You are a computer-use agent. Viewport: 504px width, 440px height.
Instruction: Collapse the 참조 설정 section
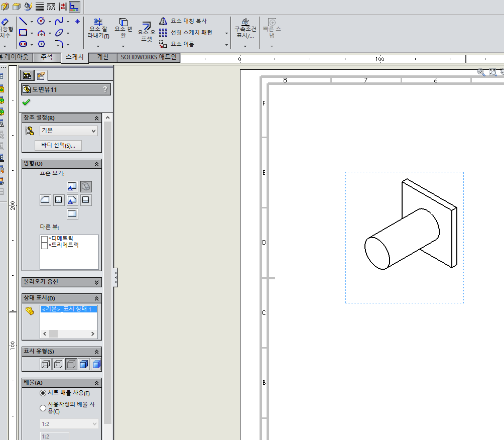(96, 119)
